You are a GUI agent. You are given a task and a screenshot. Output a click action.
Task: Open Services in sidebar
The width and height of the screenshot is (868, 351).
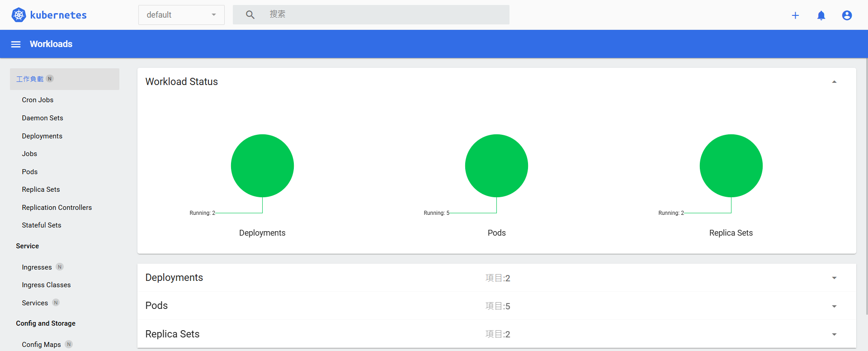click(35, 303)
